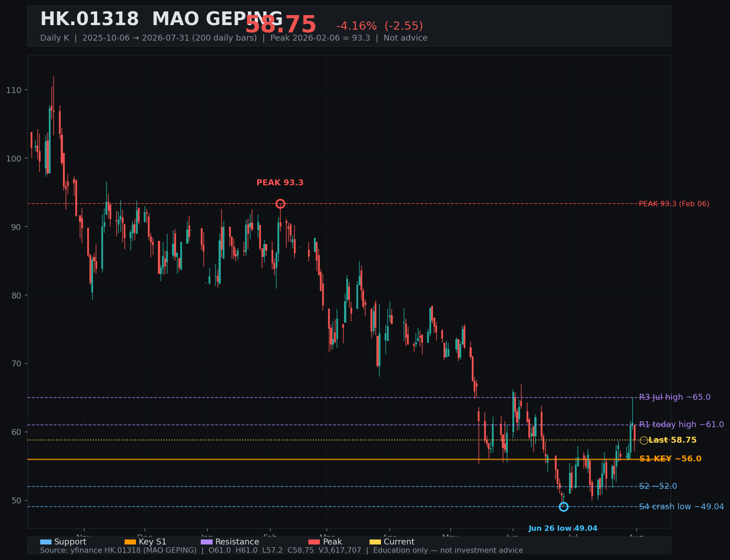Click the "Education only — not investment advice" footer text

[x=448, y=550]
